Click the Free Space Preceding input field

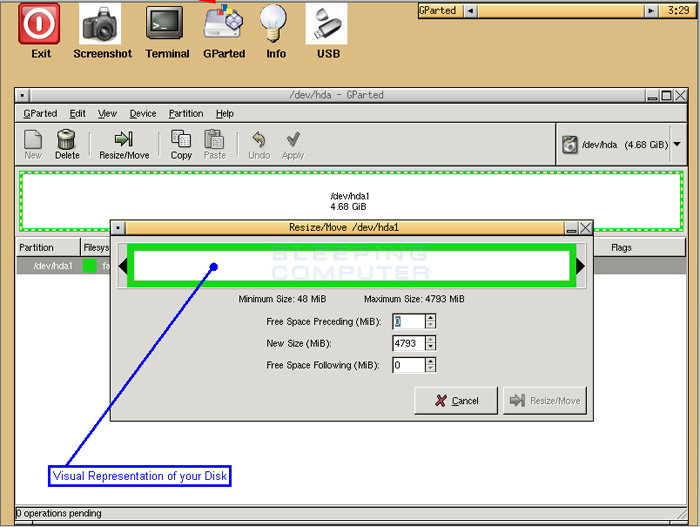pyautogui.click(x=409, y=321)
